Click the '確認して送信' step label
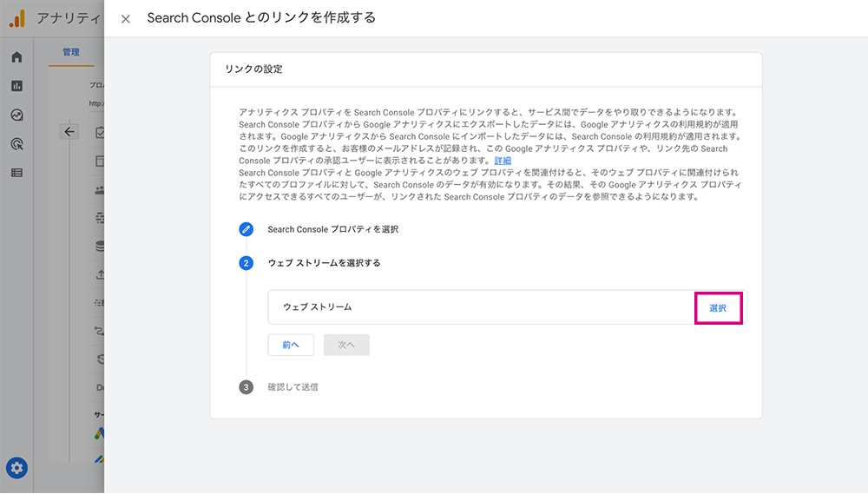This screenshot has height=494, width=868. [x=293, y=387]
